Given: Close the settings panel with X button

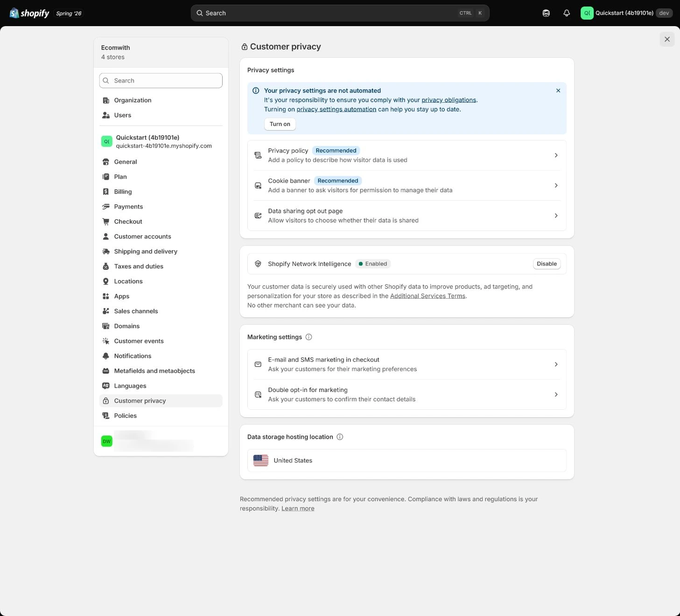Looking at the screenshot, I should (667, 39).
